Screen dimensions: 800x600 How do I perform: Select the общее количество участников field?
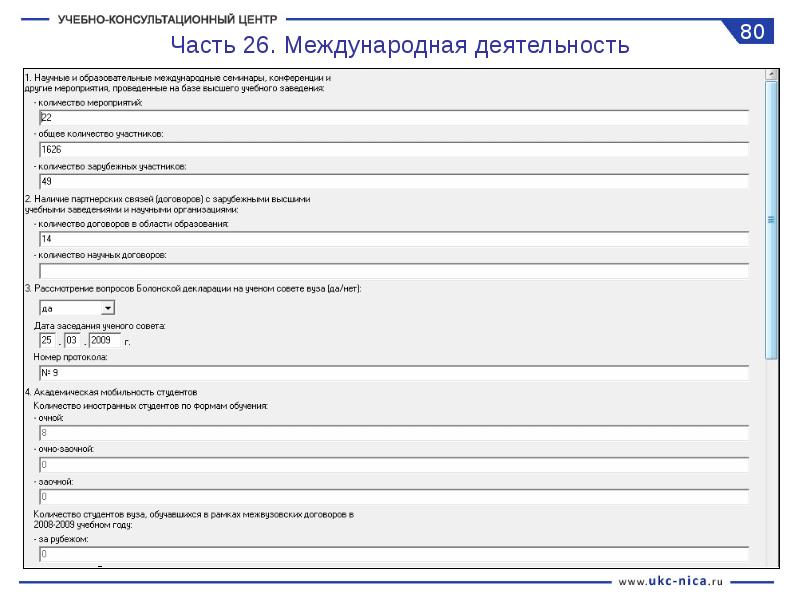393,149
